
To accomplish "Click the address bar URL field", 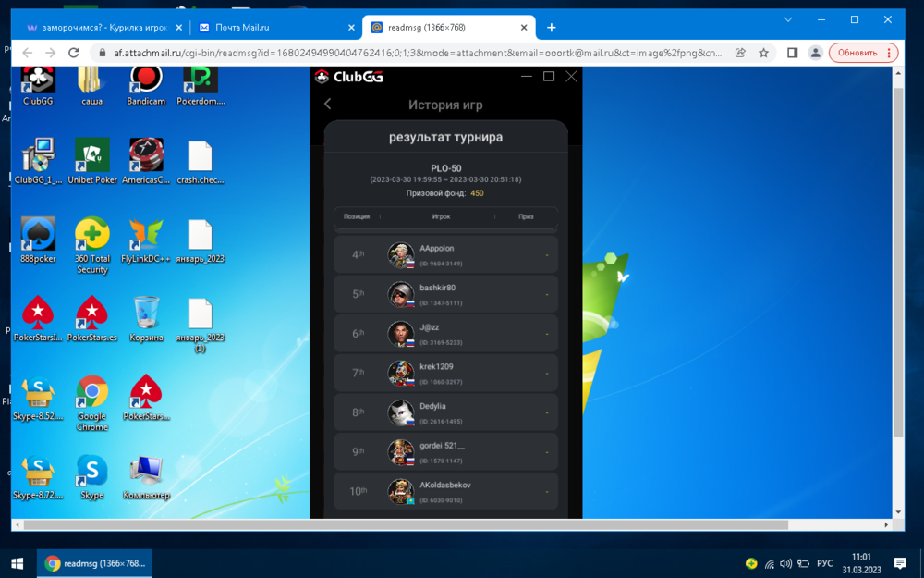I will [x=416, y=53].
